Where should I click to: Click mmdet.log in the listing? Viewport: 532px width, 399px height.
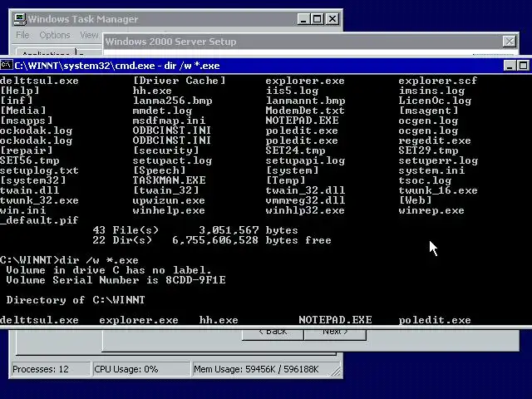coord(163,111)
